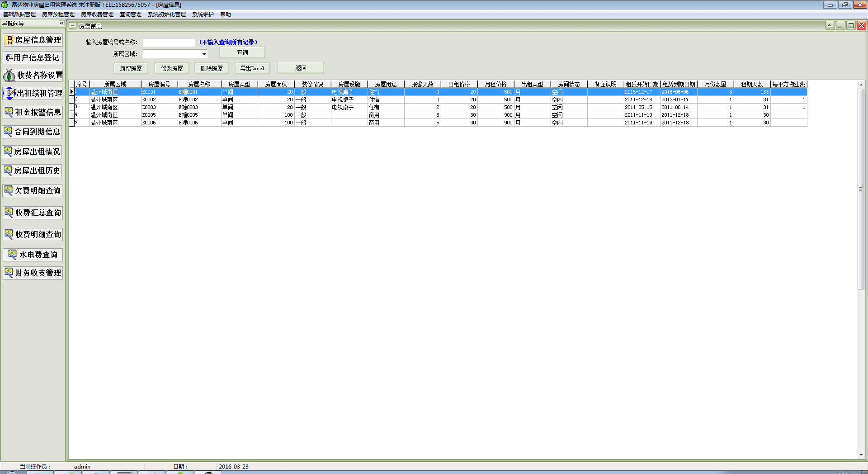Open 水电费查询 in the sidebar
The height and width of the screenshot is (474, 868).
click(33, 255)
